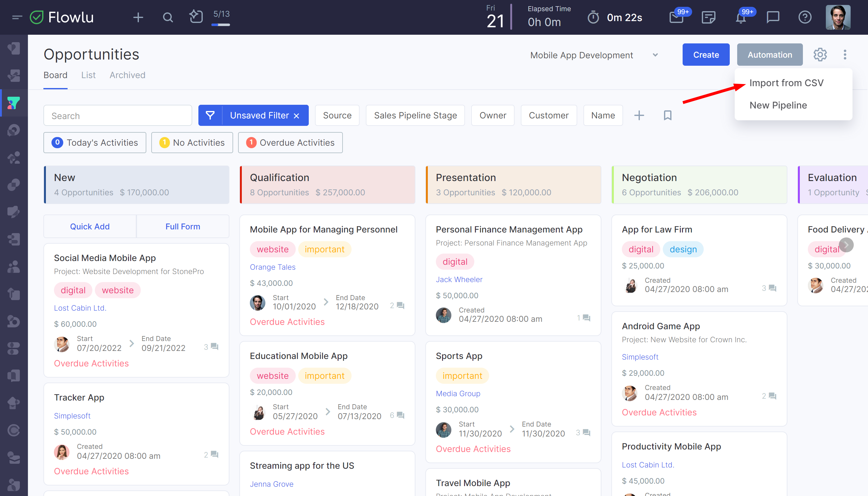Toggle No Activities filter
Image resolution: width=868 pixels, height=496 pixels.
point(192,142)
